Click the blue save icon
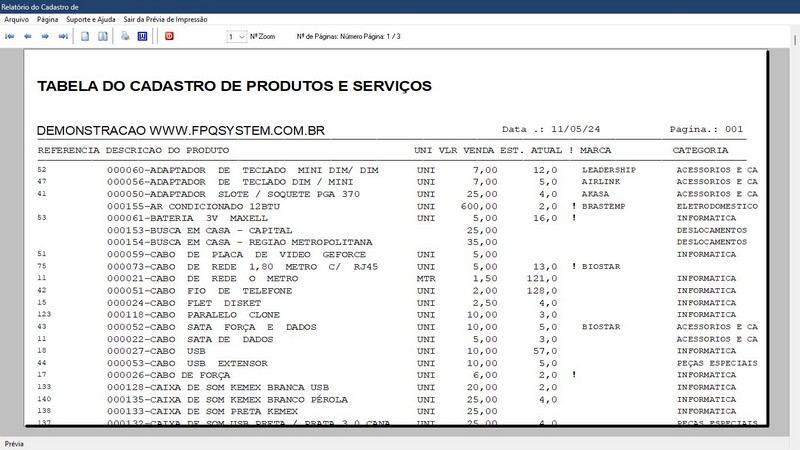Viewport: 800px width, 450px height. click(142, 36)
